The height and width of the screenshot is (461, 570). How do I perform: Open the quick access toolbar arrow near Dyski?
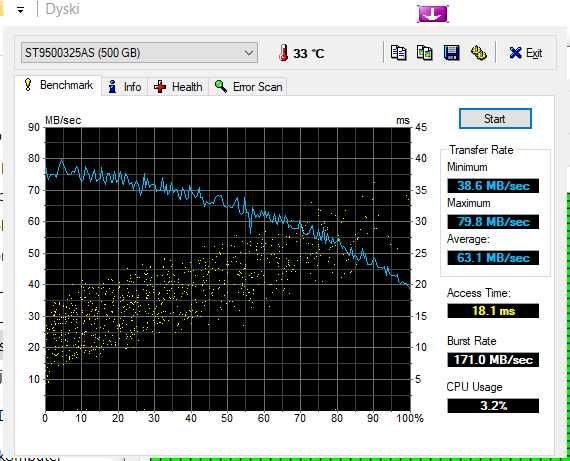(20, 10)
